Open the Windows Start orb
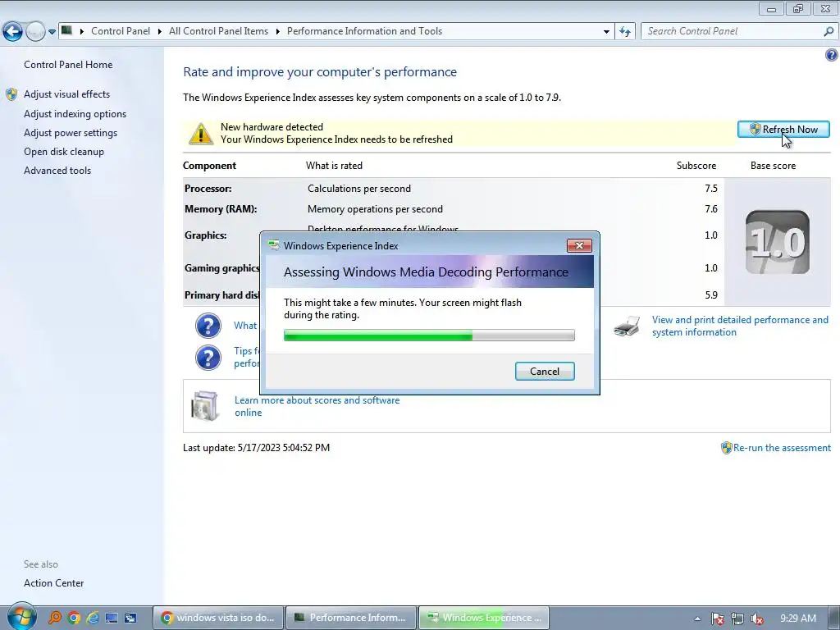Screen dimensions: 840x630 point(22,617)
